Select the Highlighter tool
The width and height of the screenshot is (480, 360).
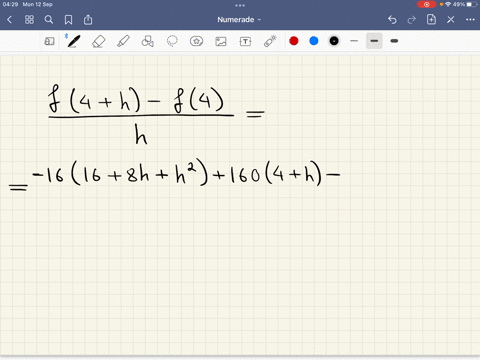tap(123, 41)
